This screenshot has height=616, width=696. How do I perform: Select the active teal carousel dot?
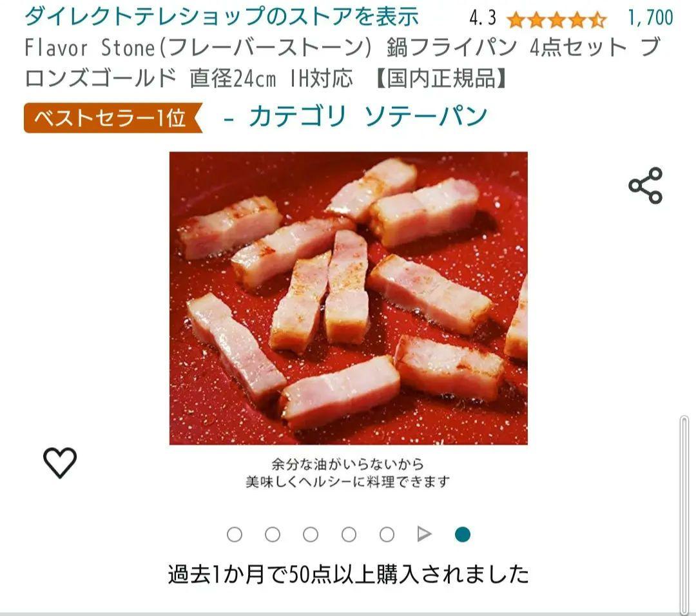click(463, 534)
